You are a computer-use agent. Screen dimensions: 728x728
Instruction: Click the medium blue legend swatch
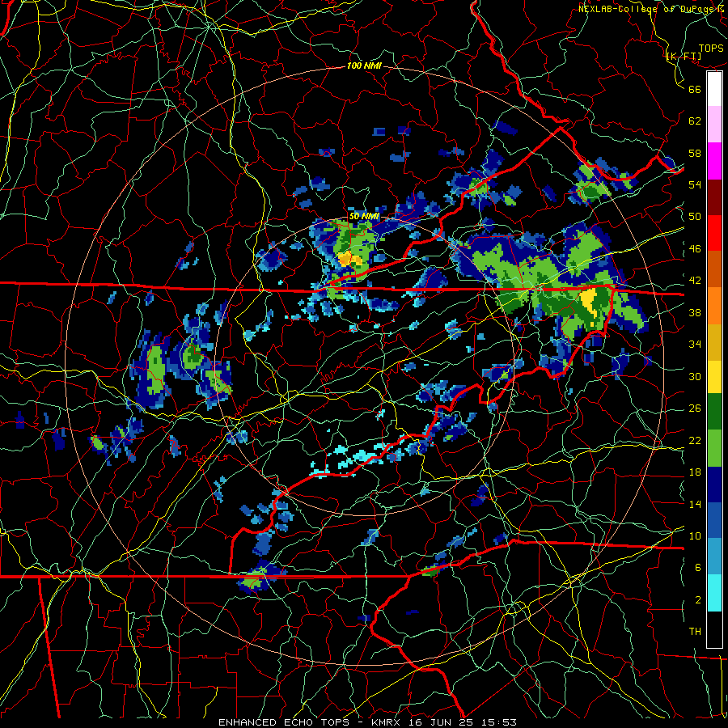tap(714, 520)
